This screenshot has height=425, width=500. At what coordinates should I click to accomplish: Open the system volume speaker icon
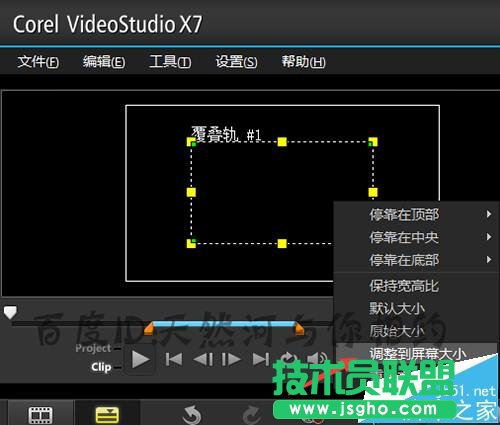[317, 359]
